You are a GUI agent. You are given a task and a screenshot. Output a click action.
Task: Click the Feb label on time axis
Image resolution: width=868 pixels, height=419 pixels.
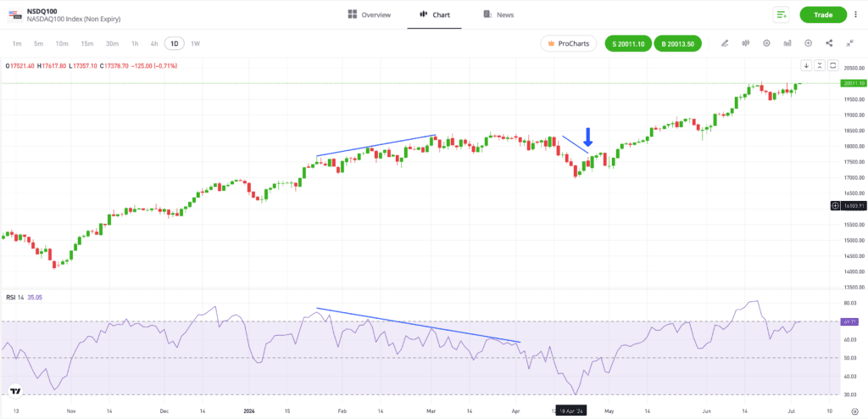(342, 412)
